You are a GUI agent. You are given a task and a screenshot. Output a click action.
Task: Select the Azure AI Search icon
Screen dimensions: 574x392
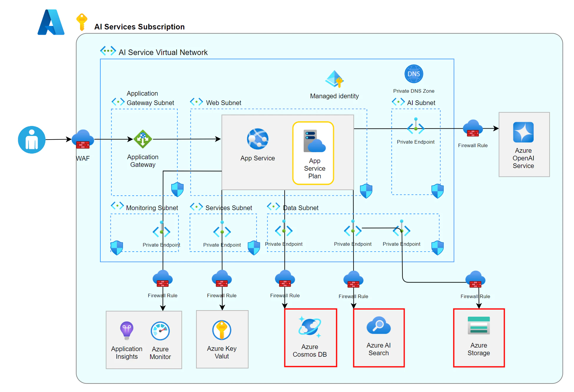(379, 325)
